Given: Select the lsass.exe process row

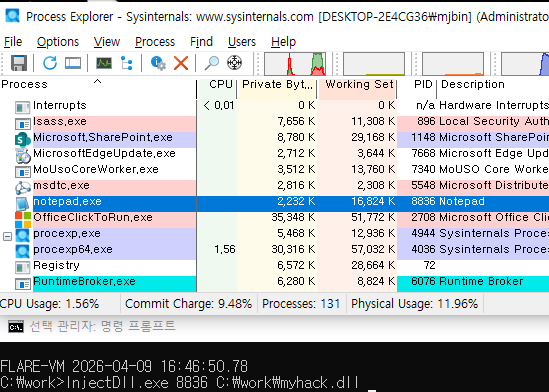Looking at the screenshot, I should click(274, 124).
